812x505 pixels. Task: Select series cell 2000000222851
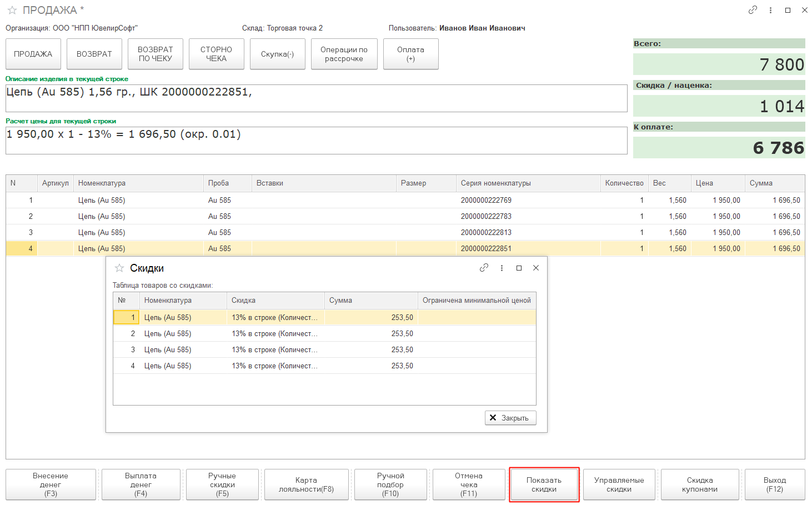pos(528,248)
